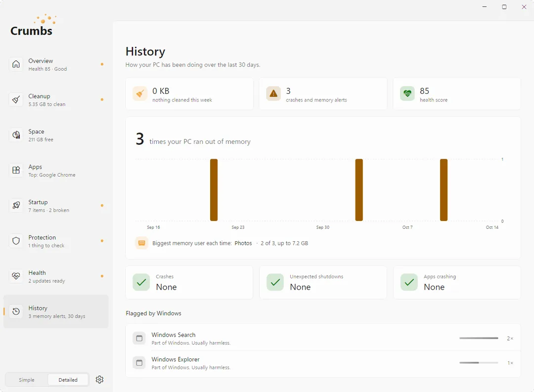Click the Apps crashing None card
This screenshot has width=534, height=392.
coord(457,282)
